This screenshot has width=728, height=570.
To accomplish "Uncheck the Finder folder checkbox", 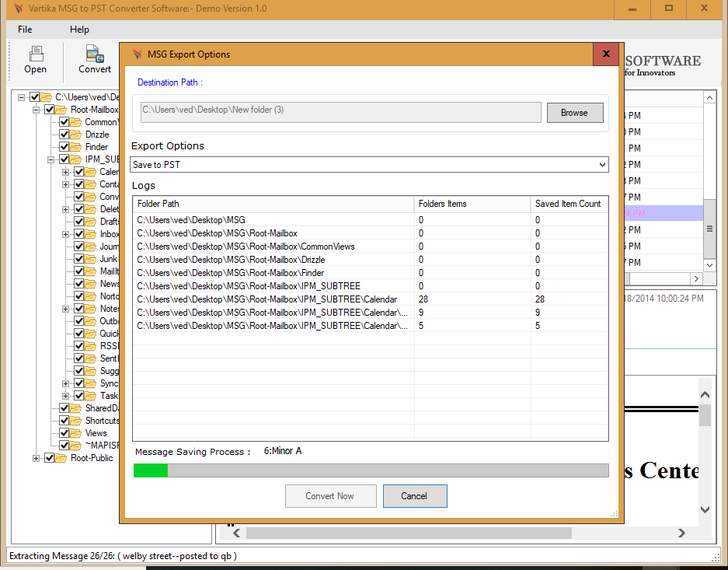I will coord(64,147).
